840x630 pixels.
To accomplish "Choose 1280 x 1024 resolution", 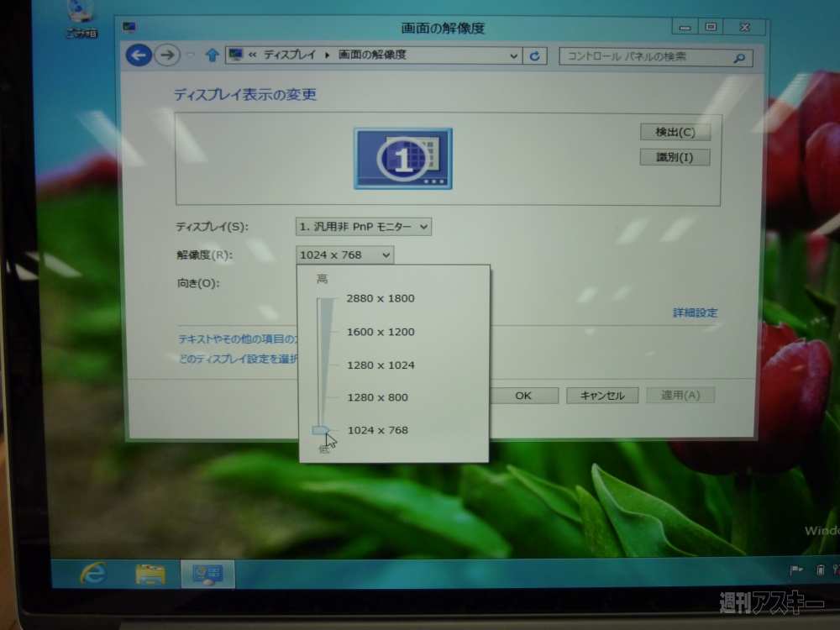I will (381, 365).
